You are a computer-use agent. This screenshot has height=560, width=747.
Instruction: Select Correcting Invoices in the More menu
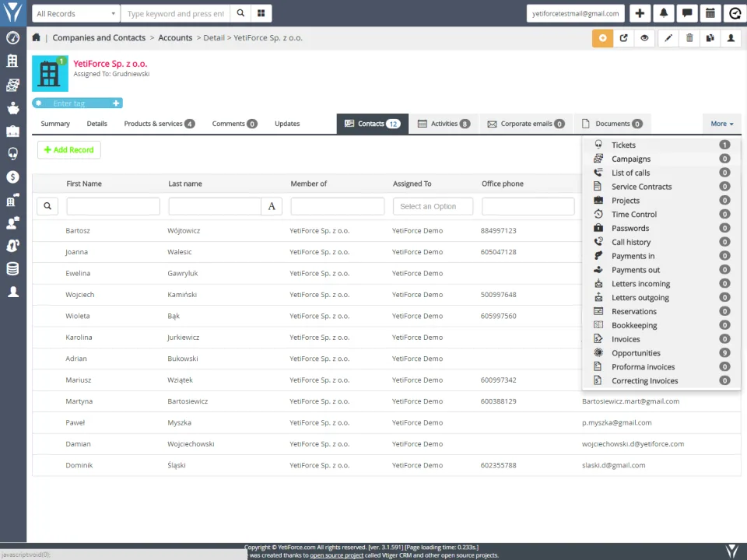(x=661, y=380)
